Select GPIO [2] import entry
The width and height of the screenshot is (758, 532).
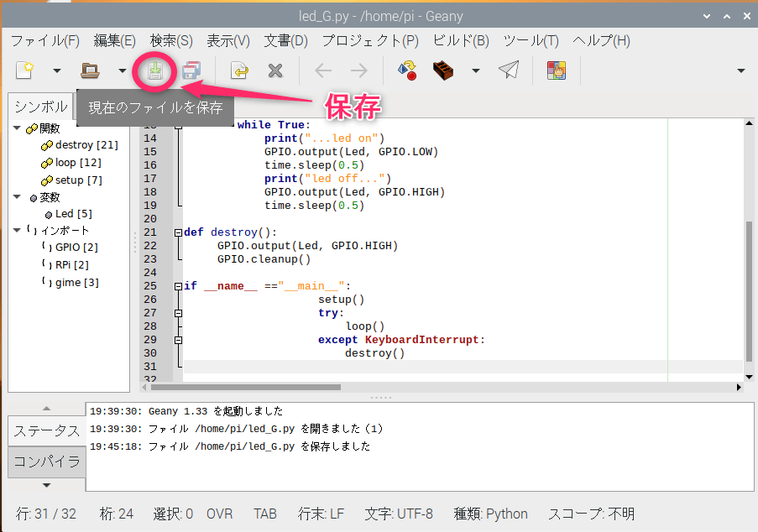[76, 247]
